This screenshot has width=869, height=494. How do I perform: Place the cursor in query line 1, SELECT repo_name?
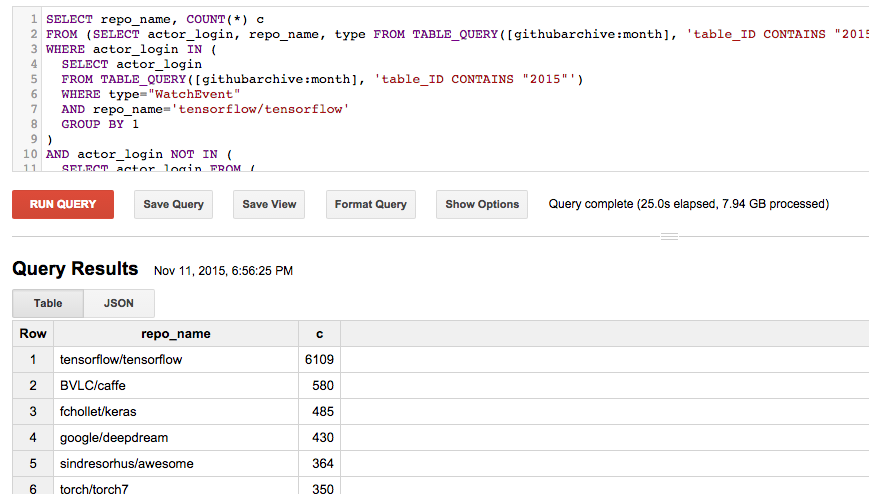(x=155, y=19)
